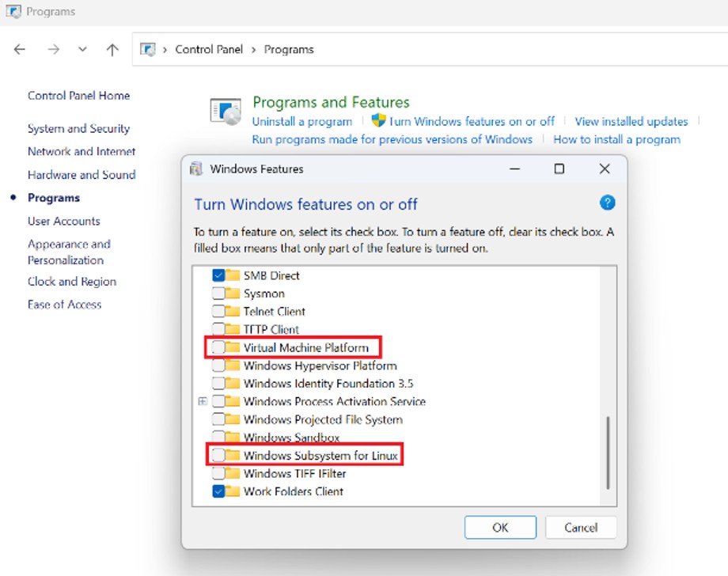Open Ease of Access category

(64, 305)
